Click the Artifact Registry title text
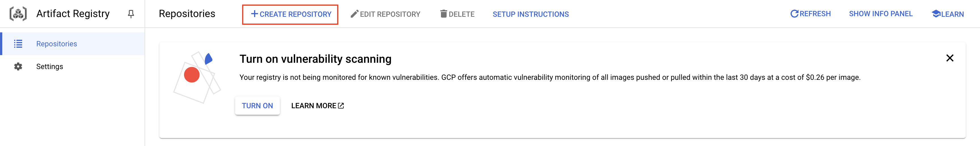 click(x=73, y=14)
